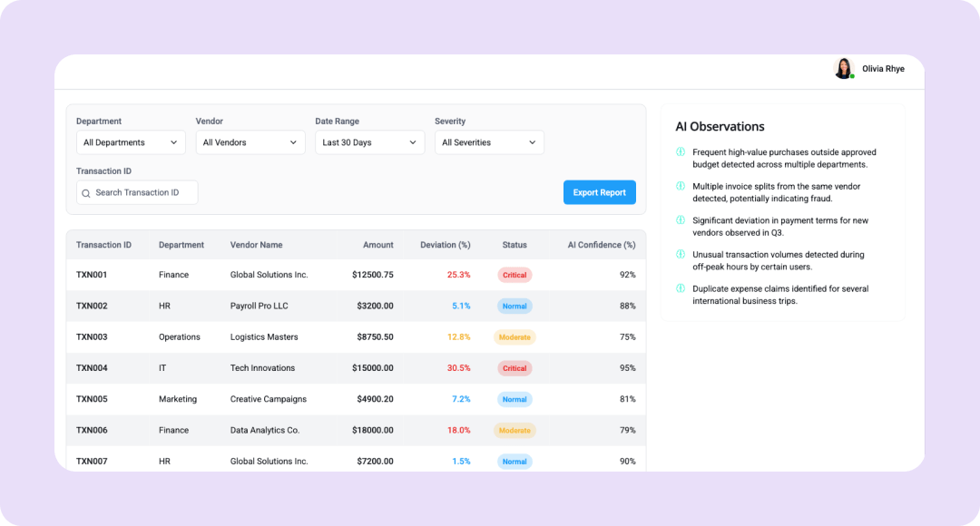This screenshot has width=980, height=526.
Task: Click the icon beside the frequent high-value purchases observation
Action: (681, 152)
